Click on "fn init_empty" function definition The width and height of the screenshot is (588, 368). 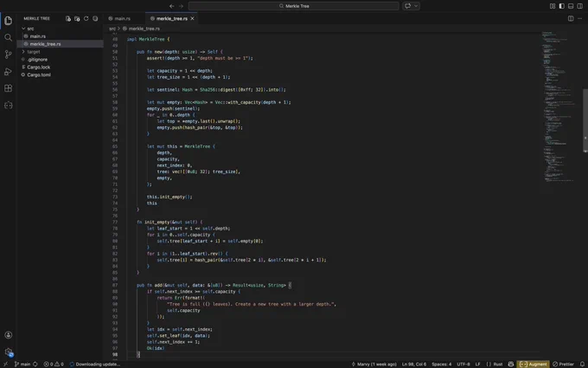169,223
